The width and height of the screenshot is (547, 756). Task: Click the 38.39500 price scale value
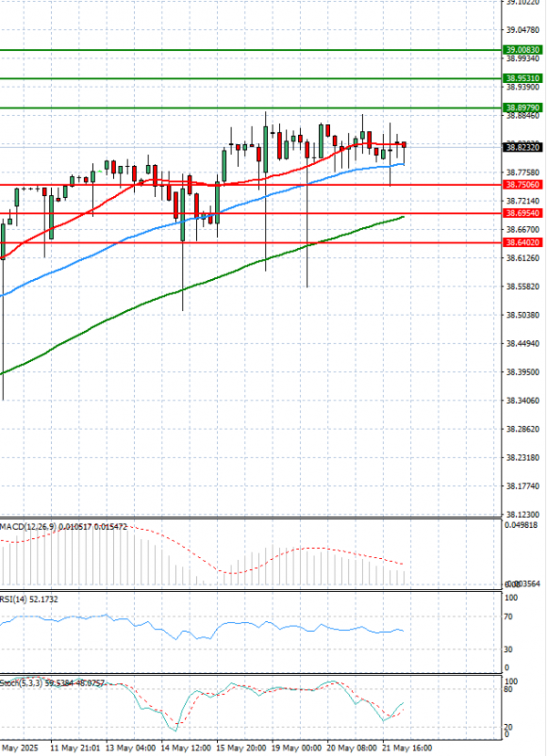coord(523,372)
